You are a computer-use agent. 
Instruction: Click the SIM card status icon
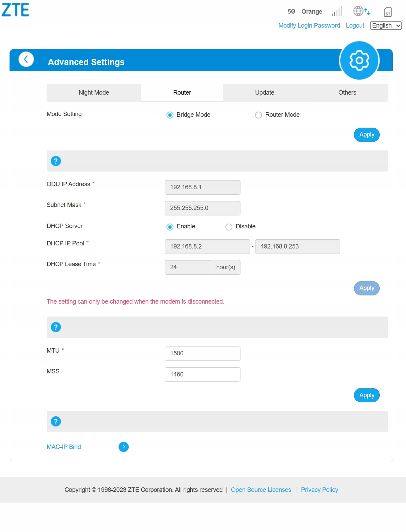(388, 12)
